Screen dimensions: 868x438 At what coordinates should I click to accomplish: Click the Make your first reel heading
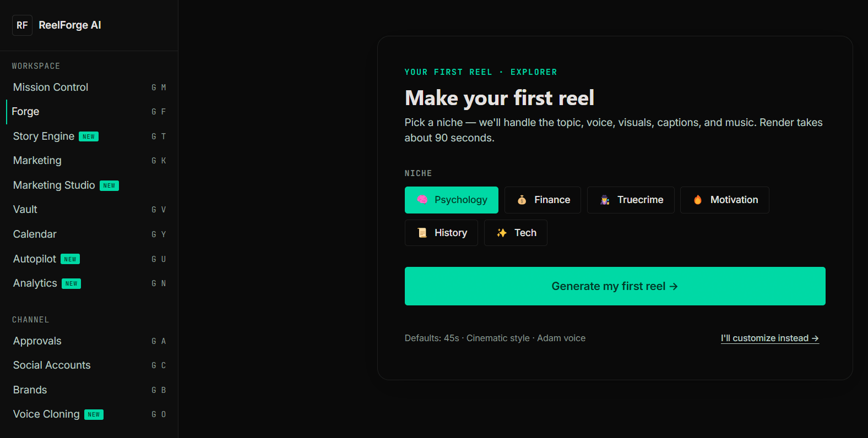500,98
